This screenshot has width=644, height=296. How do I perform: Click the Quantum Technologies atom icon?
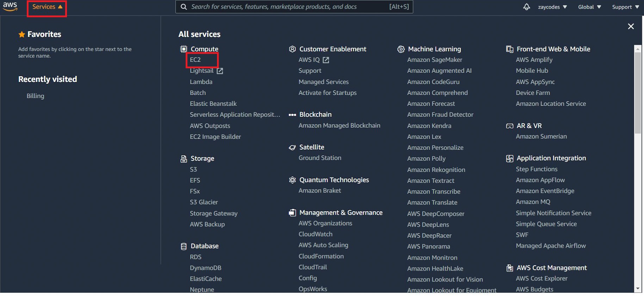click(x=292, y=180)
